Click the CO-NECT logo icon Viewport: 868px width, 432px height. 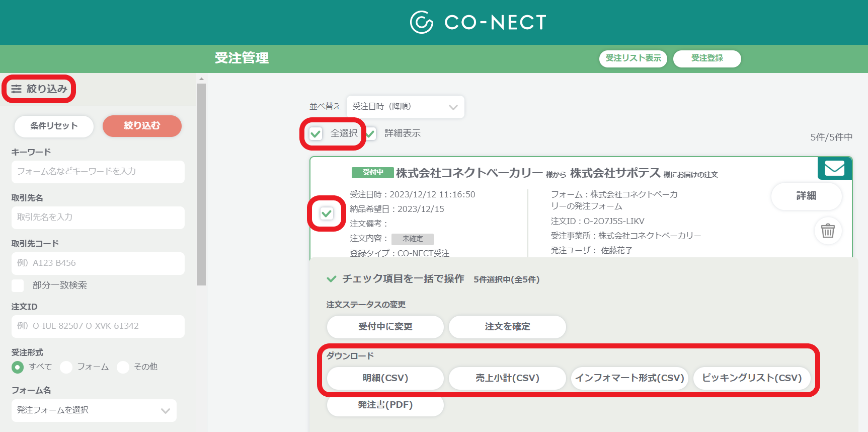pyautogui.click(x=422, y=22)
